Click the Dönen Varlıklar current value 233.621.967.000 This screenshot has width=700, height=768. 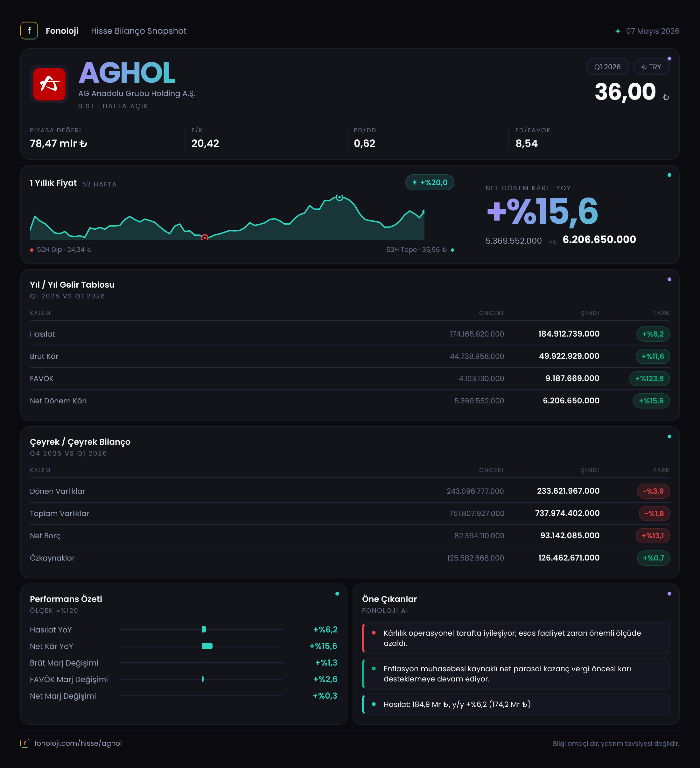coord(568,491)
